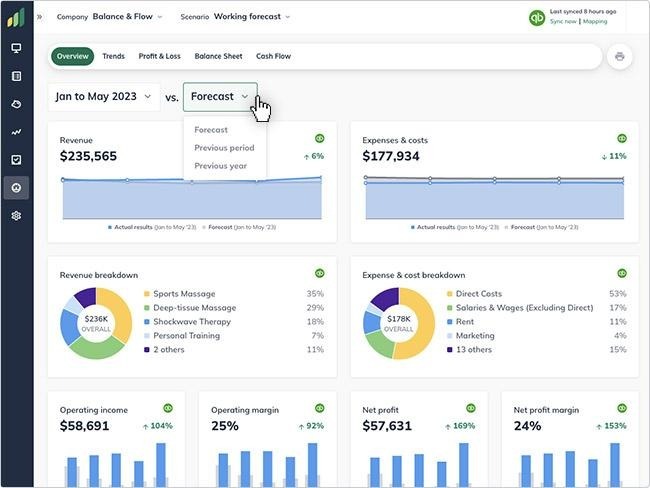Click the 25% operating margin value
This screenshot has width=650, height=488.
click(225, 426)
